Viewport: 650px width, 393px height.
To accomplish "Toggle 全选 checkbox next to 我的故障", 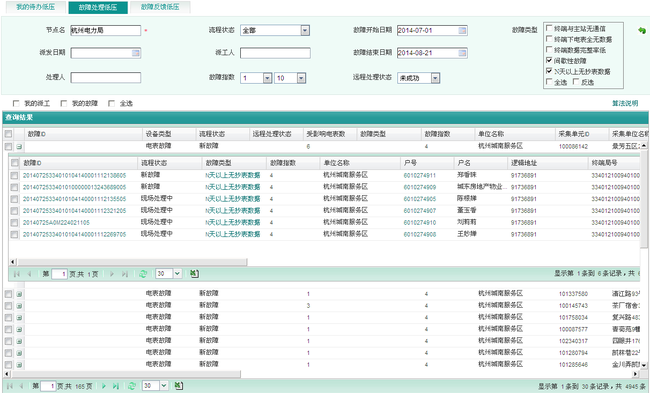I will click(x=112, y=103).
